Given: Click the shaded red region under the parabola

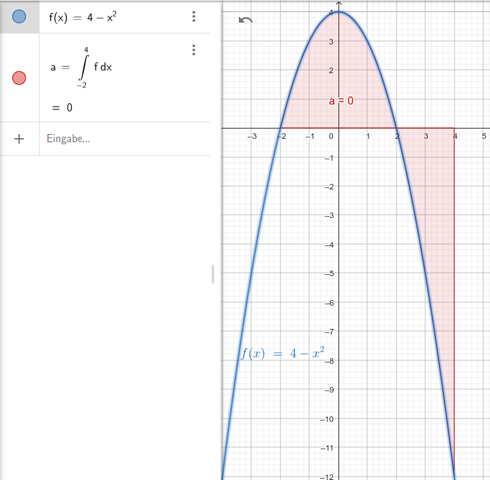Looking at the screenshot, I should click(x=338, y=73).
